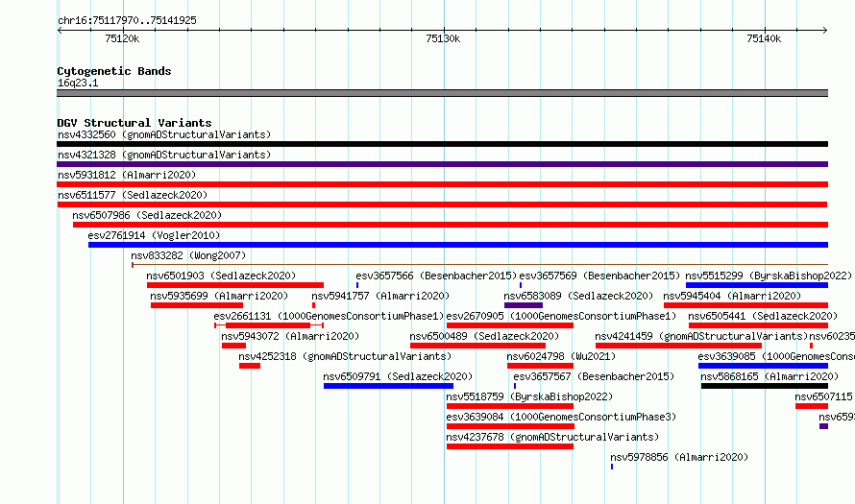Open nsv4252318 gnomADStructuralVariants label
Viewport: 855px width, 504px height.
point(345,356)
